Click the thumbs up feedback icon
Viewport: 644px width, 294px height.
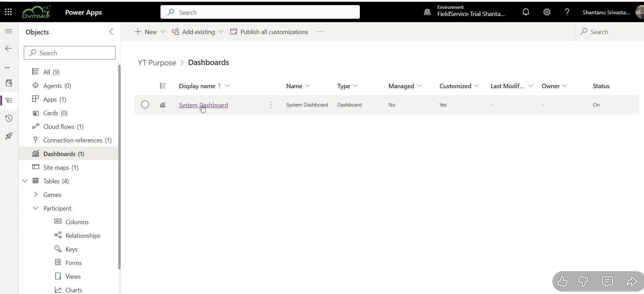[562, 281]
